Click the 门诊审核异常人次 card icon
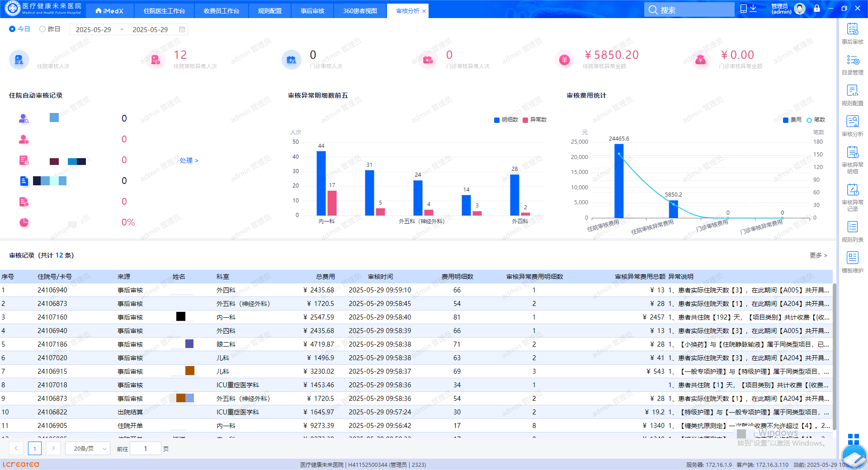868x470 pixels. (428, 60)
